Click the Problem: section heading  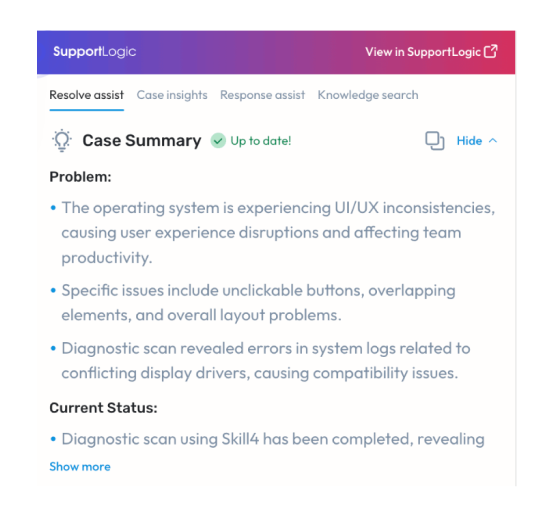(x=80, y=177)
